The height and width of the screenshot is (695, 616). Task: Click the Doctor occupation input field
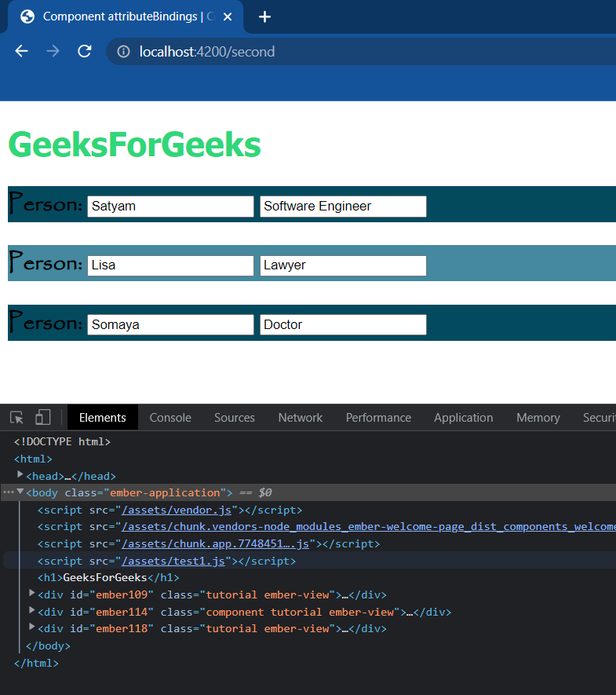point(343,325)
